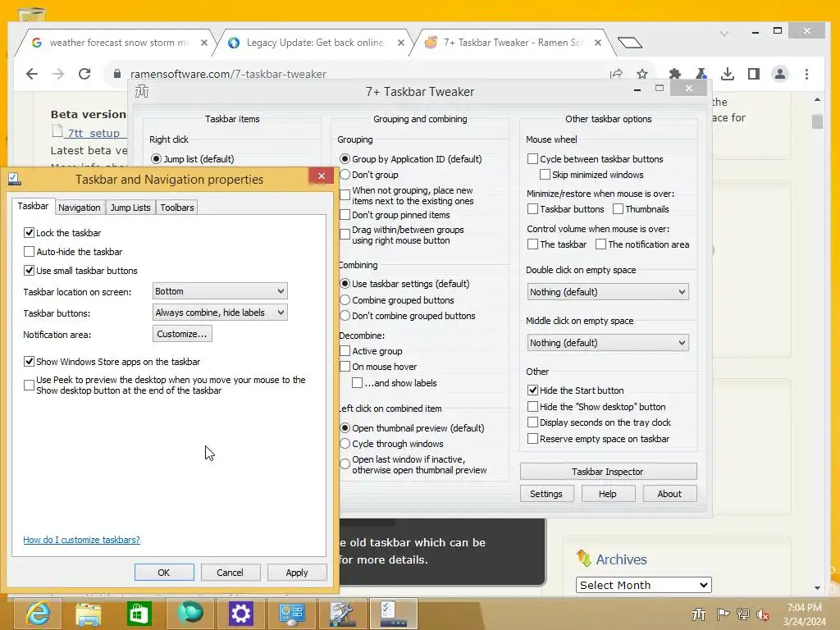Select Cycle through windows option

(x=345, y=444)
